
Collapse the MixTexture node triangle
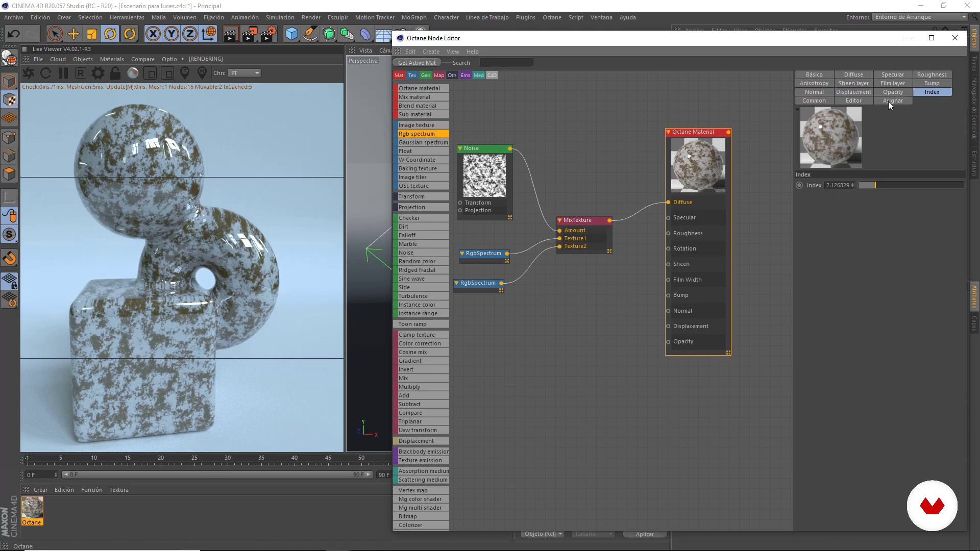pyautogui.click(x=560, y=220)
